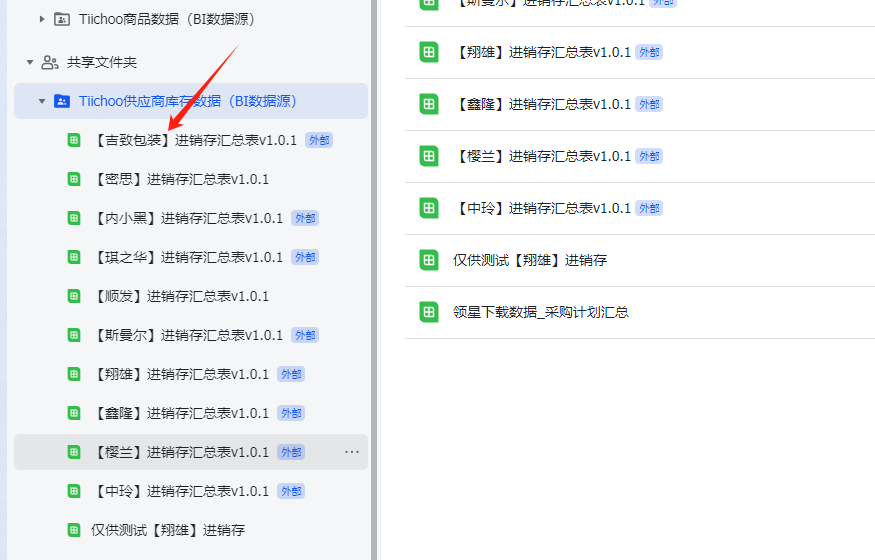Open 【斯曼尔】进销存汇总表v1.0.1 in sidebar
This screenshot has height=560, width=875.
(x=187, y=335)
